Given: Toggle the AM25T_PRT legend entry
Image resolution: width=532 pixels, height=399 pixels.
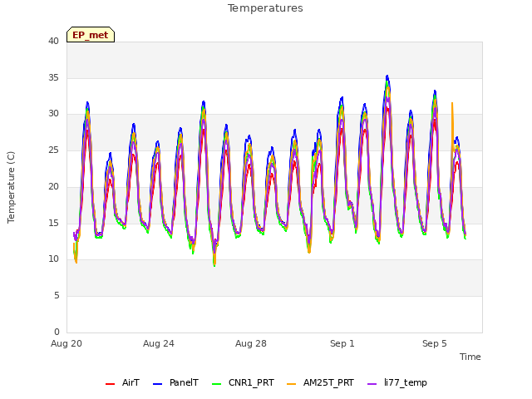Looking at the screenshot, I should [320, 383].
